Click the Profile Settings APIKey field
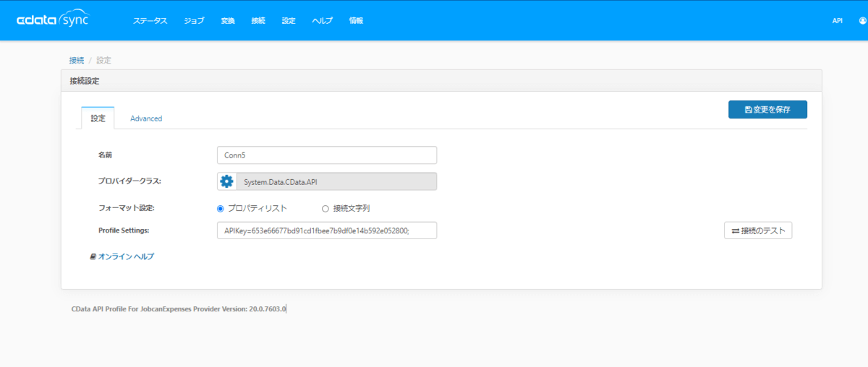This screenshot has height=367, width=868. tap(327, 230)
